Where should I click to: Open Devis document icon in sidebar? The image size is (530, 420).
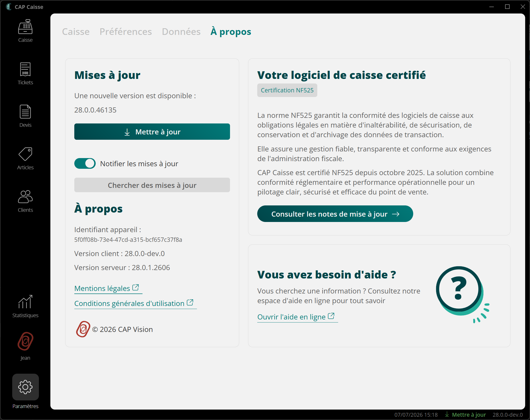25,112
